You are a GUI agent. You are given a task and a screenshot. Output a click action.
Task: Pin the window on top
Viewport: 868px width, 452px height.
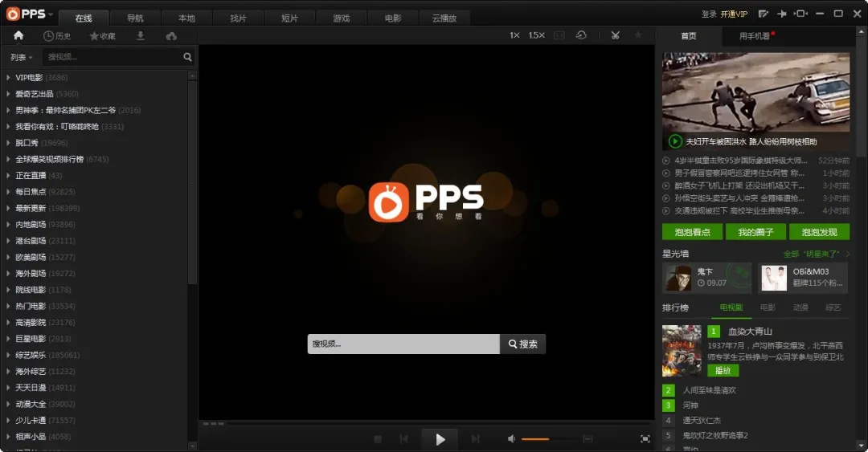pos(782,14)
